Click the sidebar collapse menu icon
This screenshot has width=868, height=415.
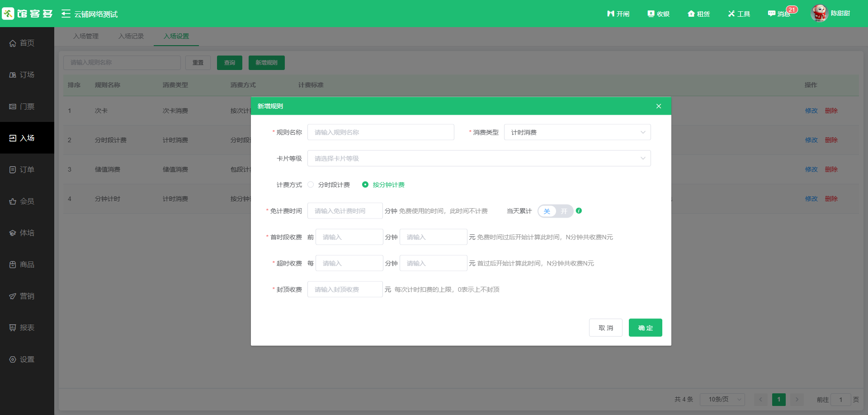tap(66, 14)
